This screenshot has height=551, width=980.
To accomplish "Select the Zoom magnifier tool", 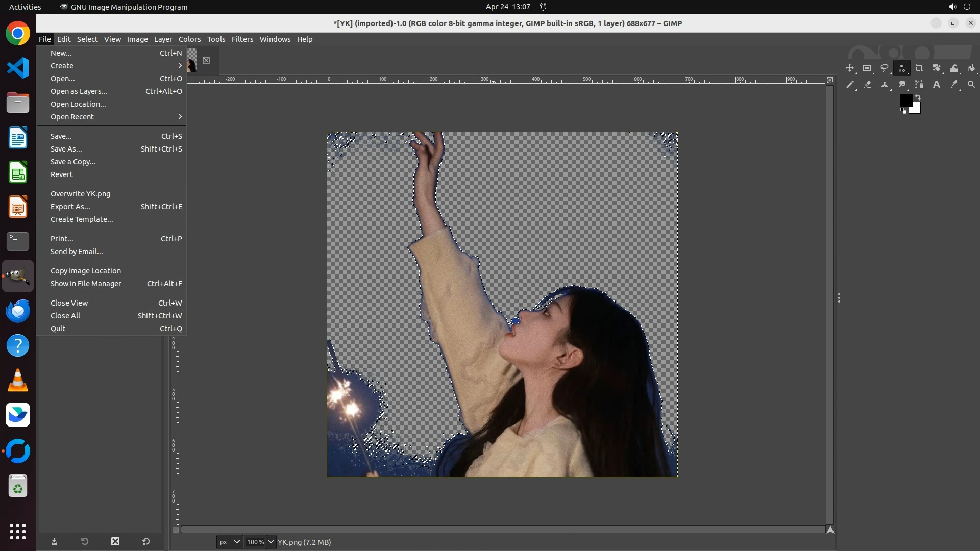I will pos(971,85).
